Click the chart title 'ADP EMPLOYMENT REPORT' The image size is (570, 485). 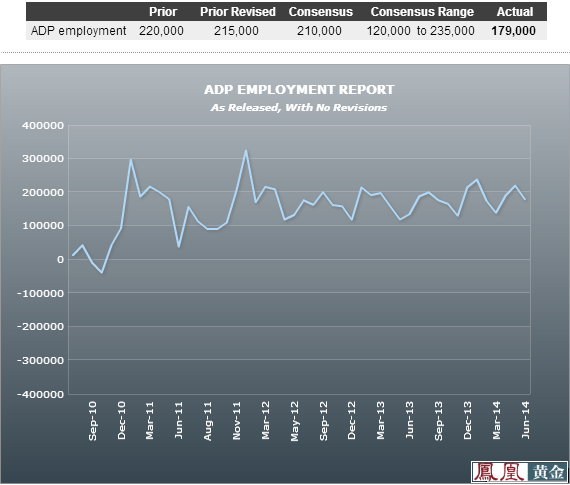pos(299,89)
